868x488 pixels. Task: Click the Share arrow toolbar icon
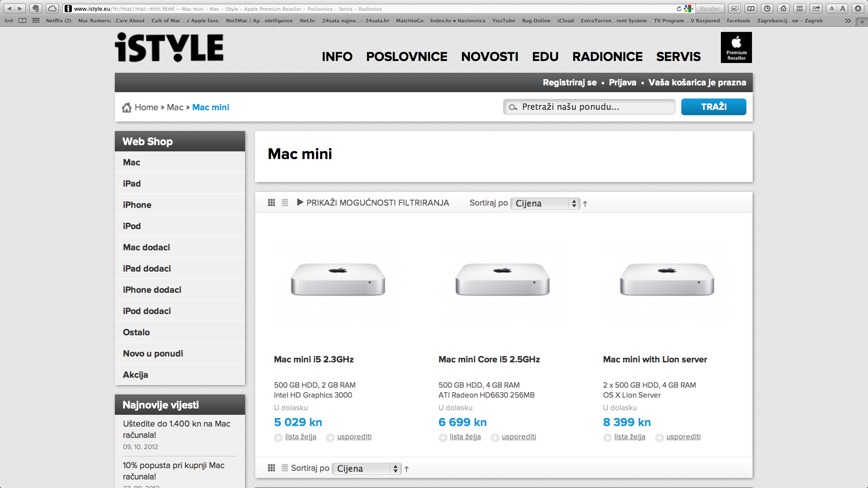[x=816, y=9]
